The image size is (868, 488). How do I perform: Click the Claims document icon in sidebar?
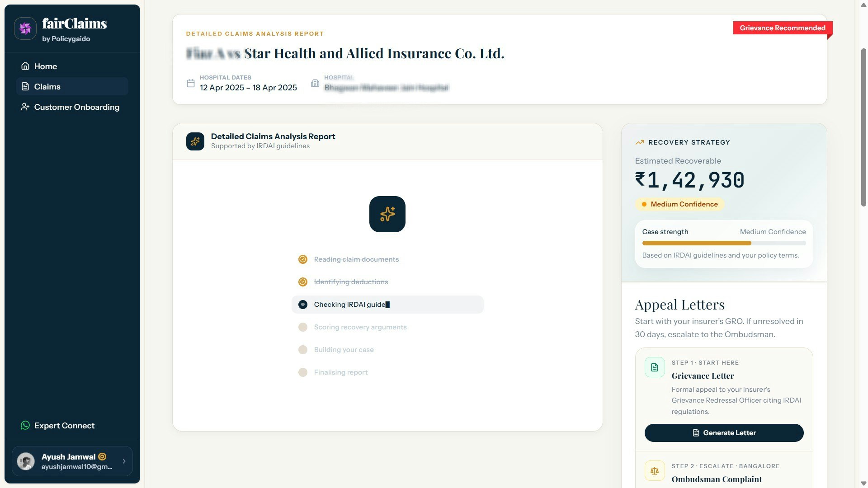point(25,87)
